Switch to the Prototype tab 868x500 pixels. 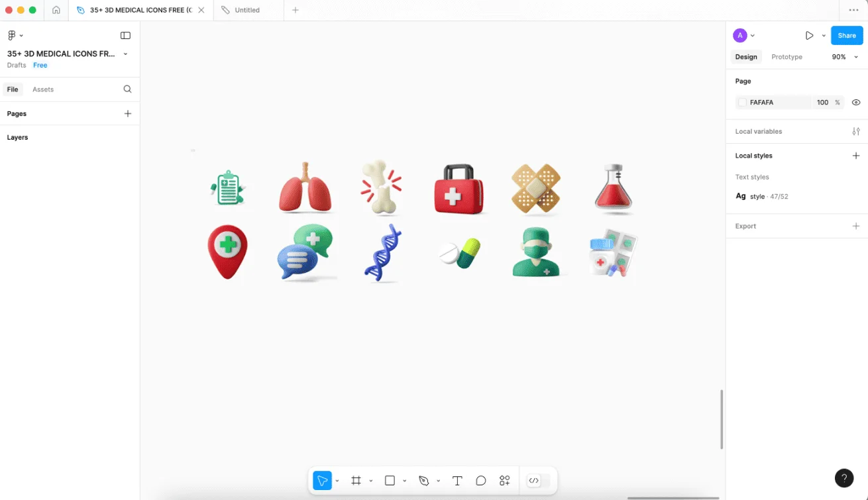787,57
